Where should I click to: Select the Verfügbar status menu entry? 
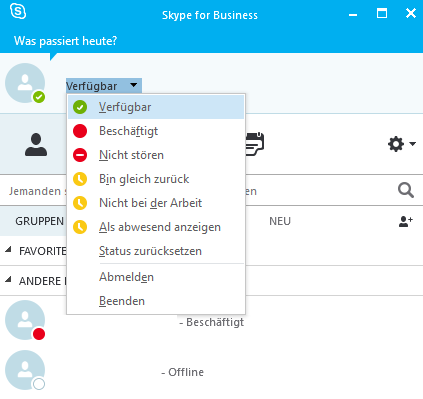(x=156, y=107)
